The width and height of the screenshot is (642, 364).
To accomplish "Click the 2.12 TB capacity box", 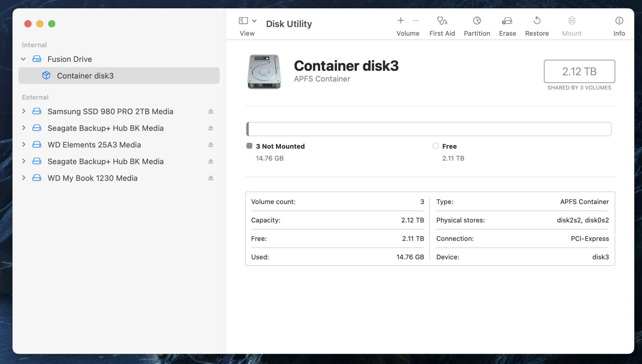I will click(x=579, y=71).
